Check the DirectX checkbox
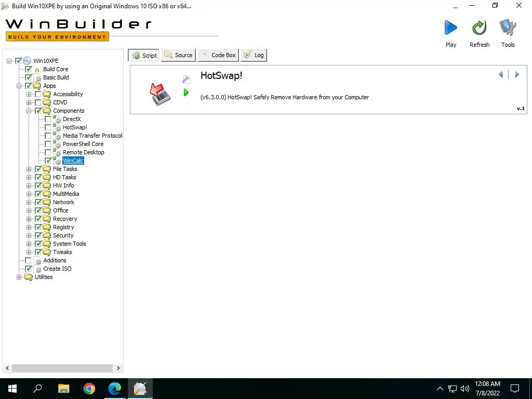532x399 pixels. tap(48, 119)
